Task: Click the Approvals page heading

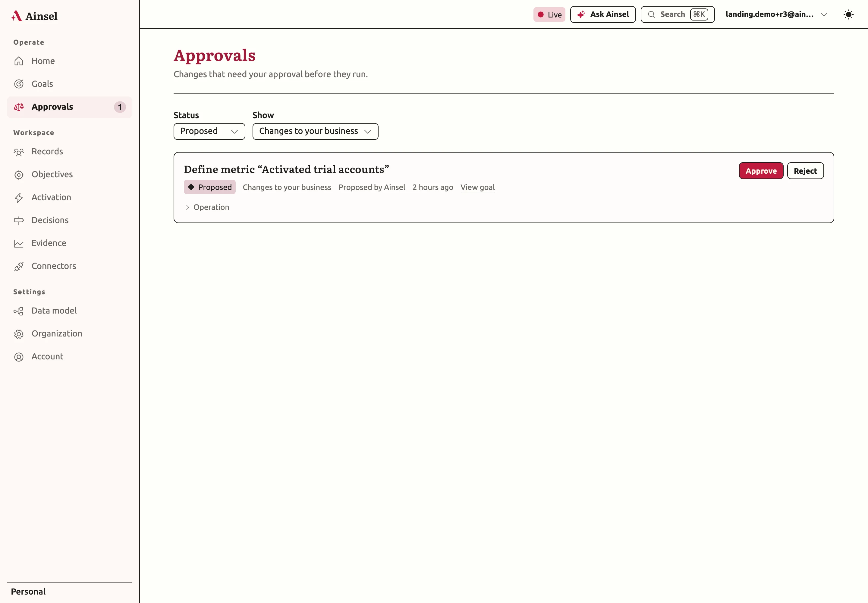Action: click(x=215, y=55)
